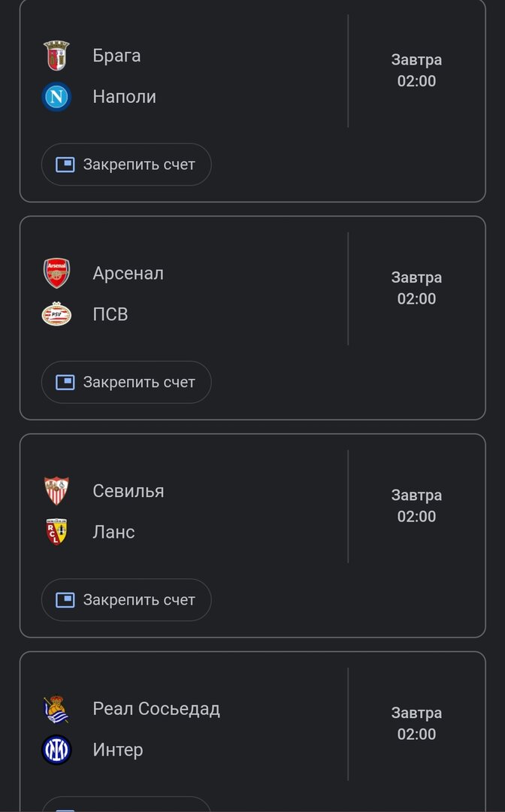Image resolution: width=505 pixels, height=812 pixels.
Task: Open the Брага team name link
Action: point(116,55)
